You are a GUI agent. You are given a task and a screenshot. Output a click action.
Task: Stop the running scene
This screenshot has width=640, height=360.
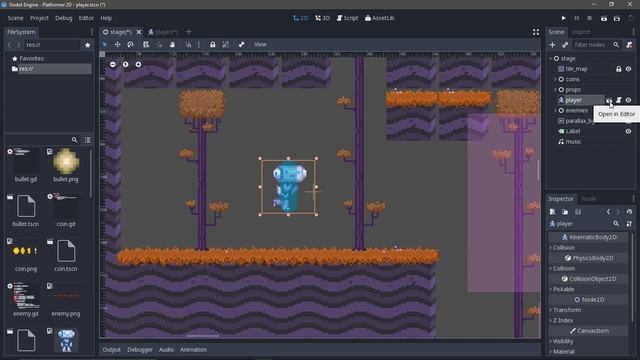coord(589,18)
